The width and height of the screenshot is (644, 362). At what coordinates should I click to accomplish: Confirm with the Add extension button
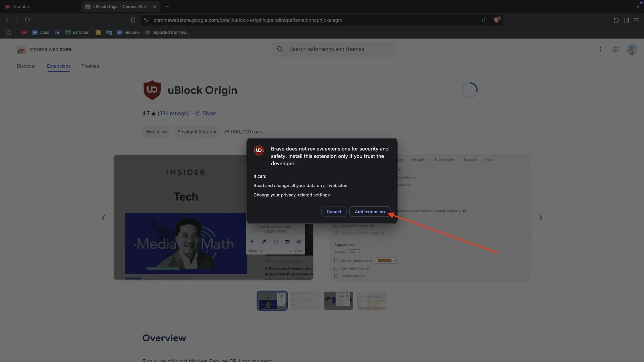[370, 212]
